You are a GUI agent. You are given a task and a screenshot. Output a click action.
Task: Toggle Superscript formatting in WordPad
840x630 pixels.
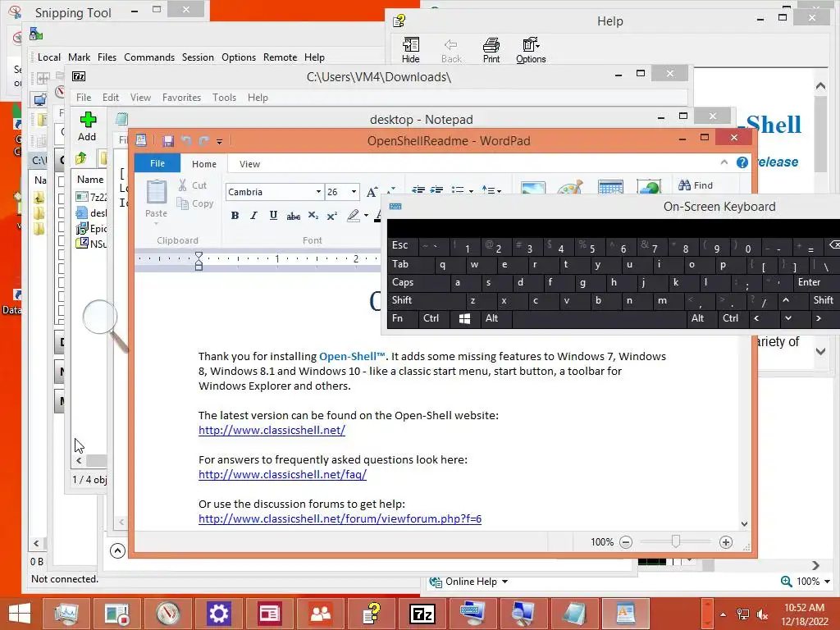point(332,216)
